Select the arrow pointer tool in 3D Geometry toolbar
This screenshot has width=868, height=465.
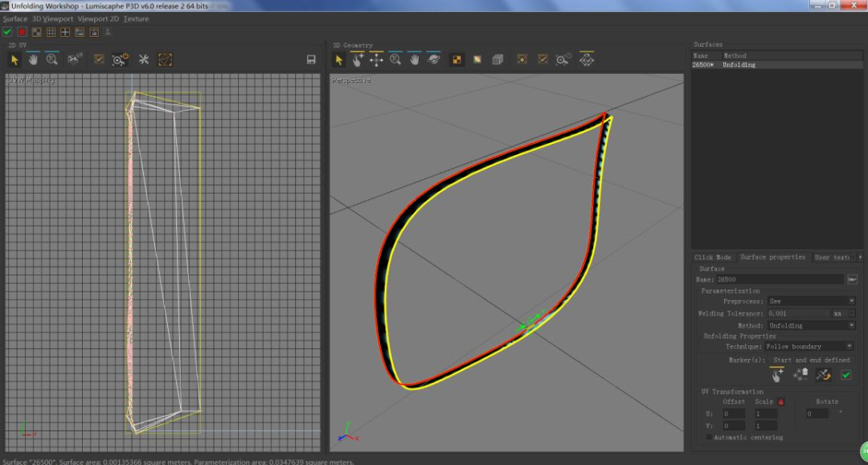[x=339, y=59]
